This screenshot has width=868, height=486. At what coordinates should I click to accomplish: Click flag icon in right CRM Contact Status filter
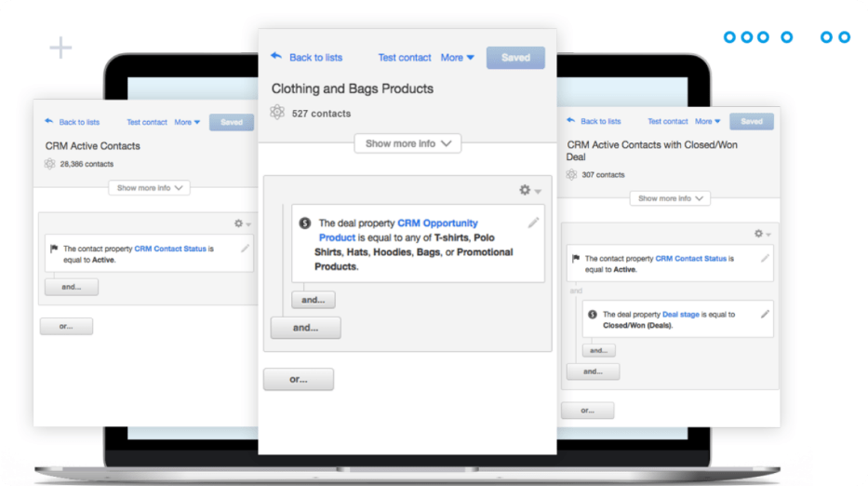(x=576, y=258)
